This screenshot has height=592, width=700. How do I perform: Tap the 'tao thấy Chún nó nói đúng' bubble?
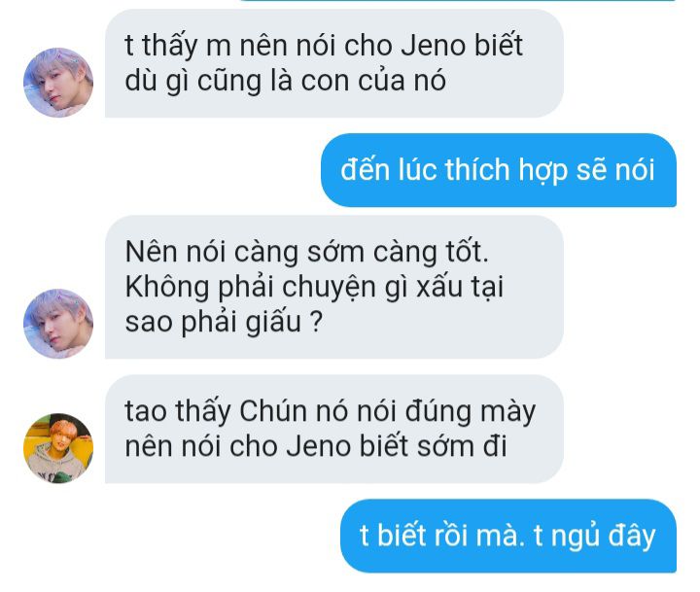tap(333, 429)
